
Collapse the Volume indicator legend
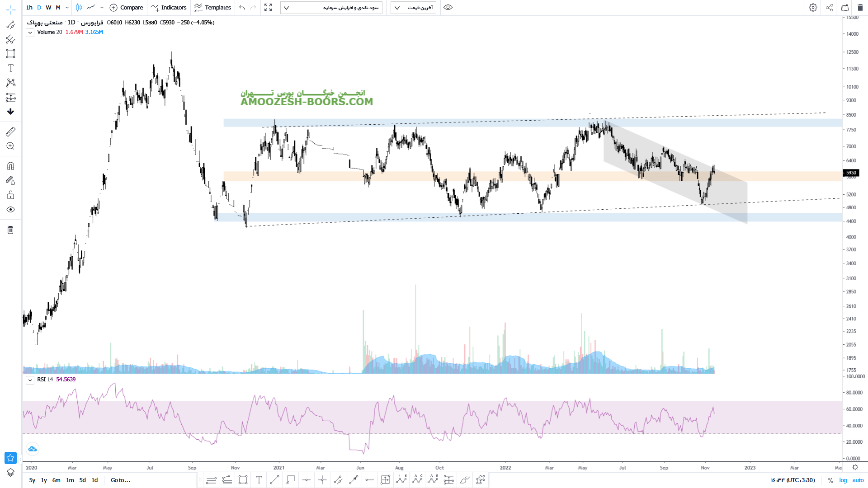tap(30, 33)
